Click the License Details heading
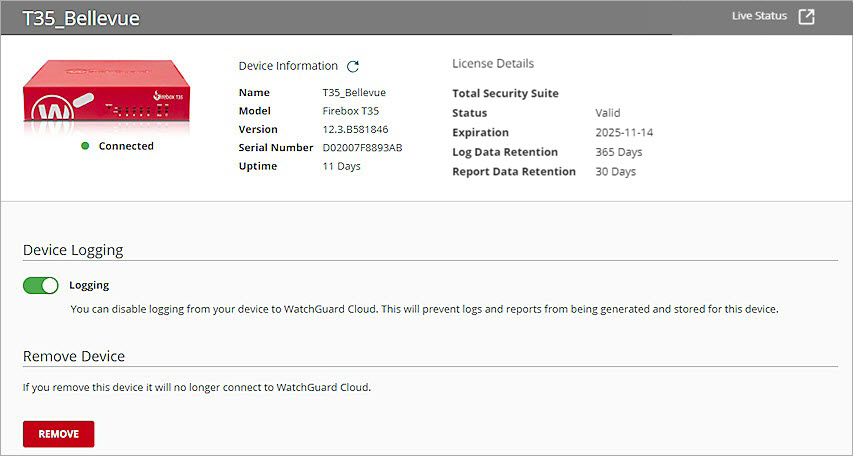The image size is (853, 456). click(493, 64)
